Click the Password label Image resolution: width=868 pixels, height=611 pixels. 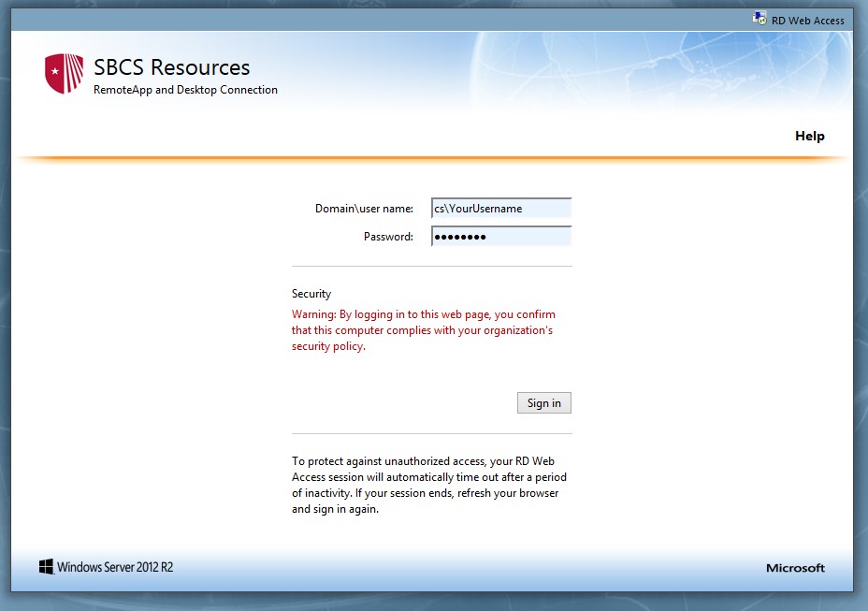(x=388, y=237)
